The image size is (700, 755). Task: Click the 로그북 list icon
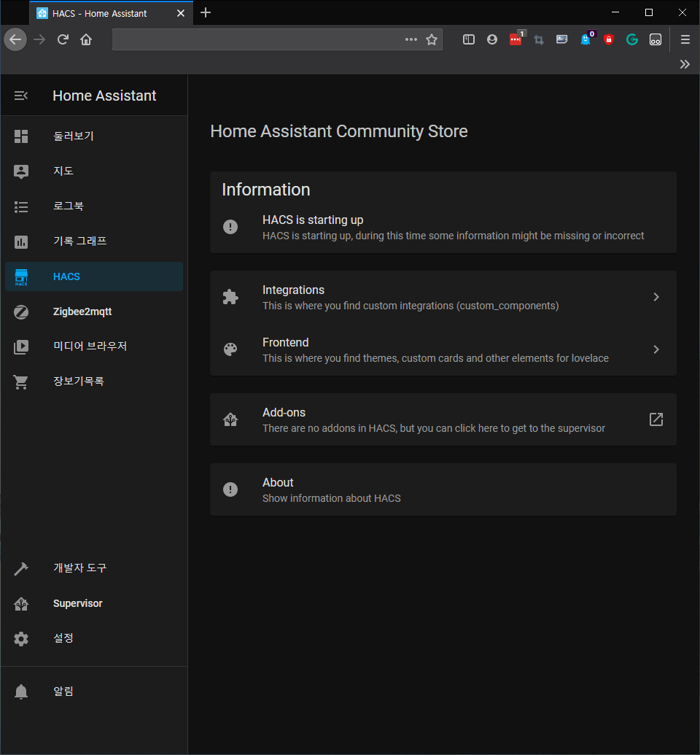[21, 206]
